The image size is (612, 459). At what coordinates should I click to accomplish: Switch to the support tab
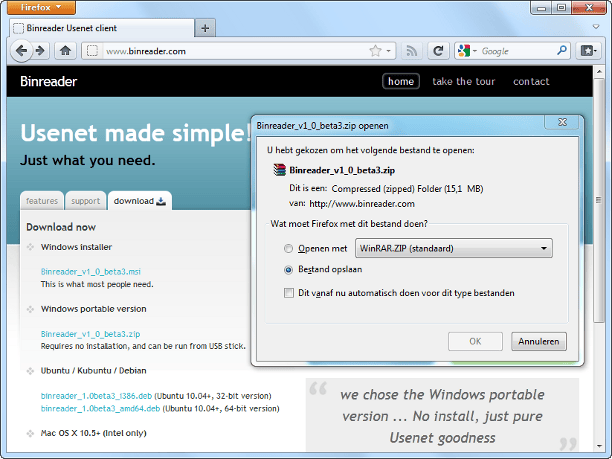[x=85, y=201]
